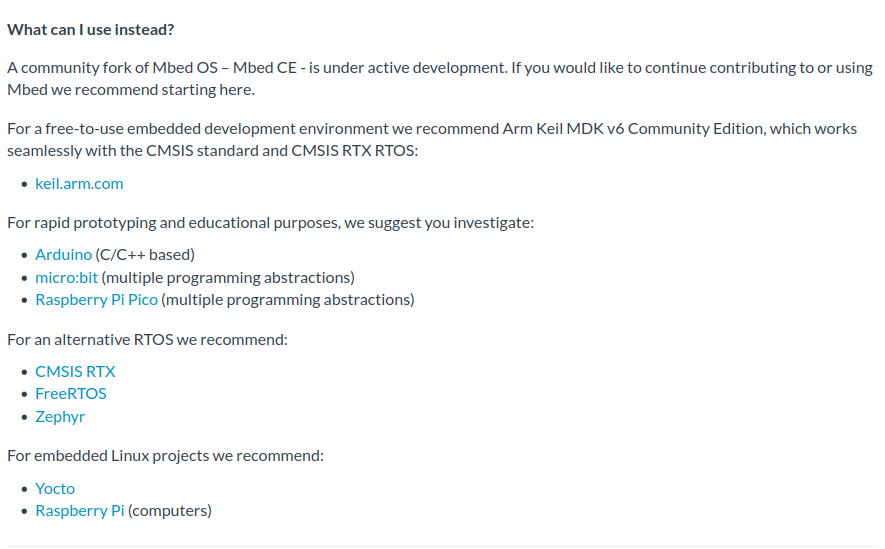This screenshot has height=549, width=885.
Task: Open the keil.arm.com link
Action: click(79, 184)
